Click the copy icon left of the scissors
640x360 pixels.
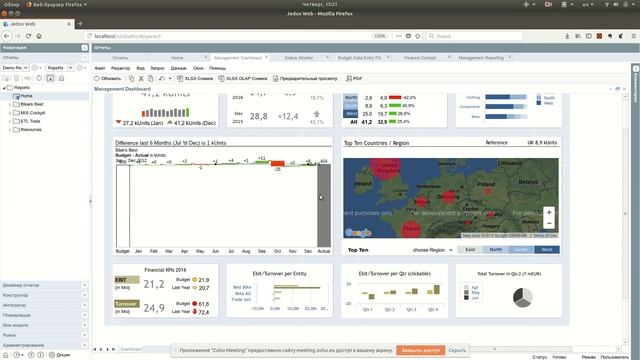pyautogui.click(x=131, y=78)
